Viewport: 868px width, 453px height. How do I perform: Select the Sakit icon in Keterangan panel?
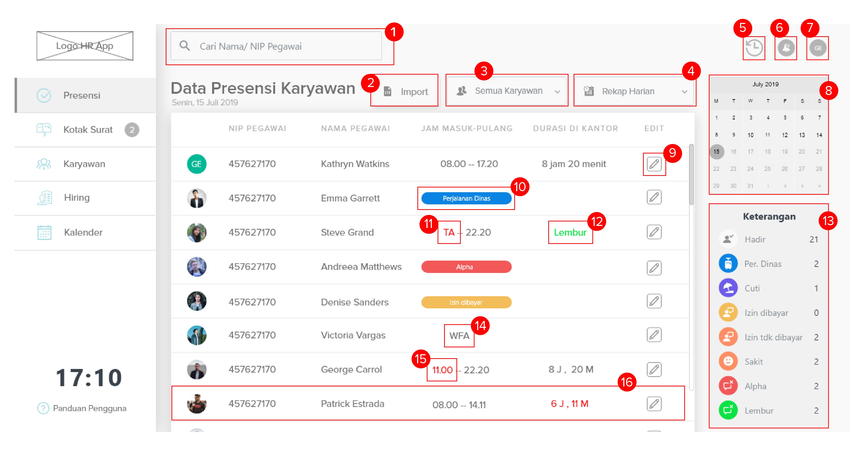728,361
